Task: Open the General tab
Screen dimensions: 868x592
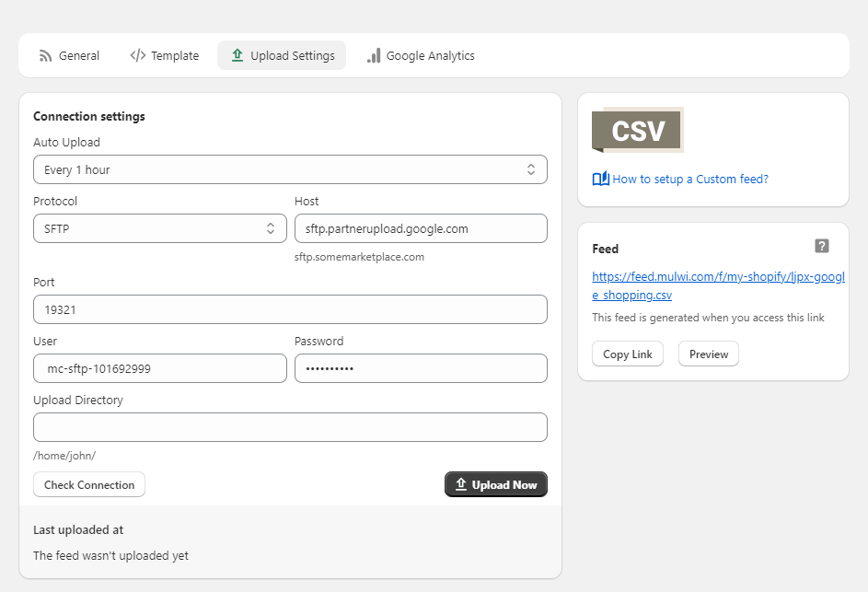Action: pyautogui.click(x=69, y=55)
